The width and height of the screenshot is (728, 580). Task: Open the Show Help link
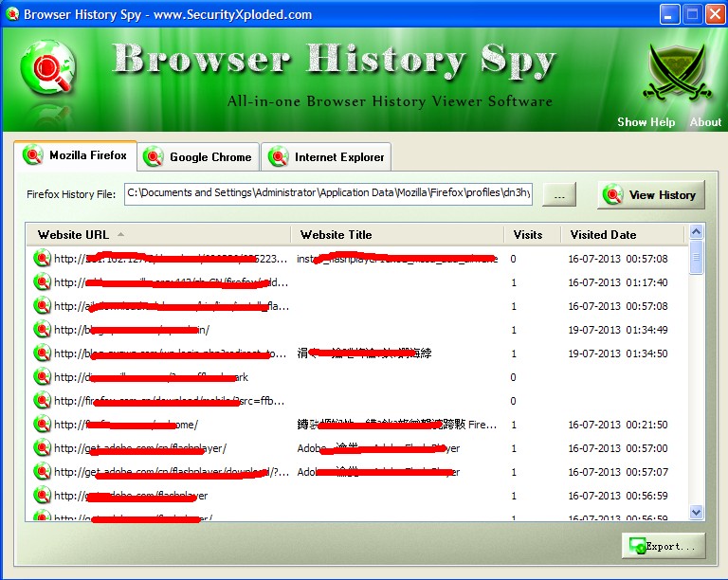point(646,122)
